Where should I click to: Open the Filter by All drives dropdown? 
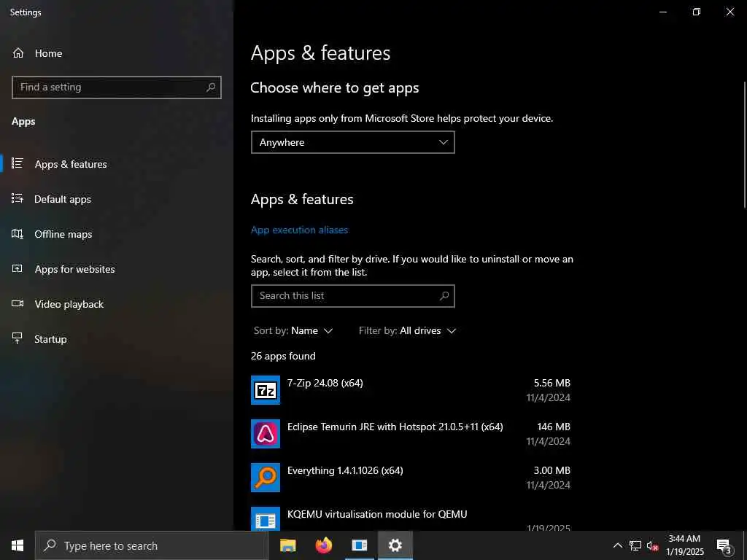coord(407,330)
